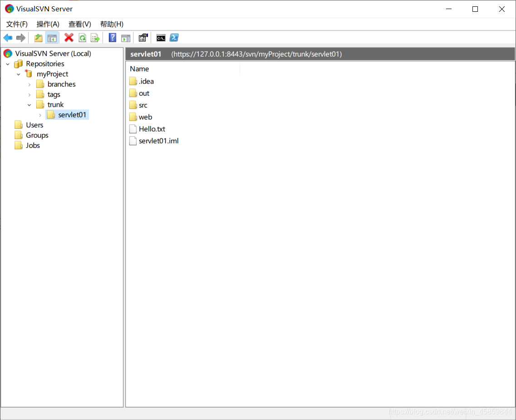Image resolution: width=516 pixels, height=420 pixels.
Task: Open the properties toolbar icon
Action: click(143, 38)
